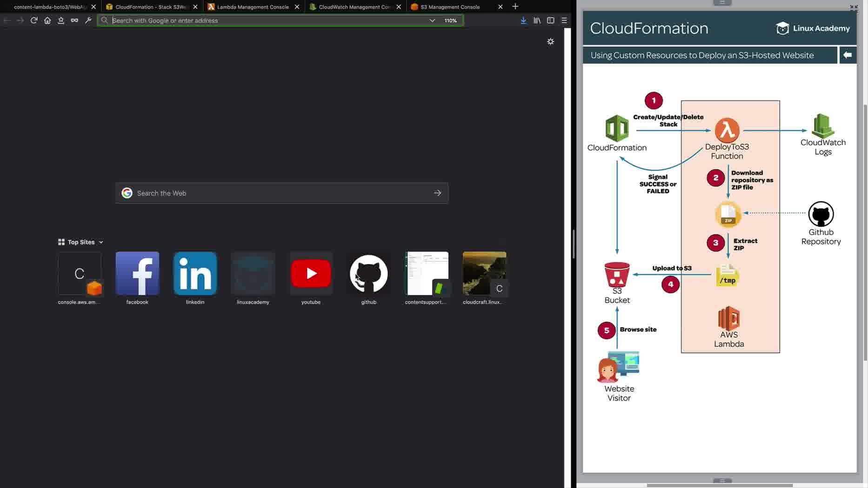Click the /tmp folder icon
Image resolution: width=868 pixels, height=488 pixels.
[728, 275]
